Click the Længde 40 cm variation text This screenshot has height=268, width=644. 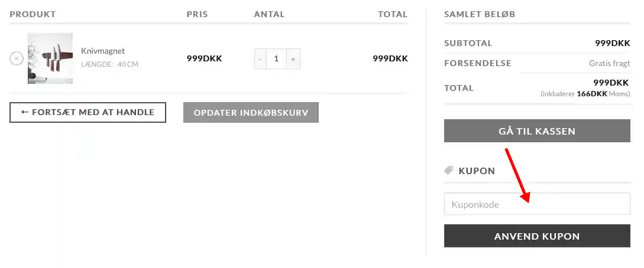point(109,64)
